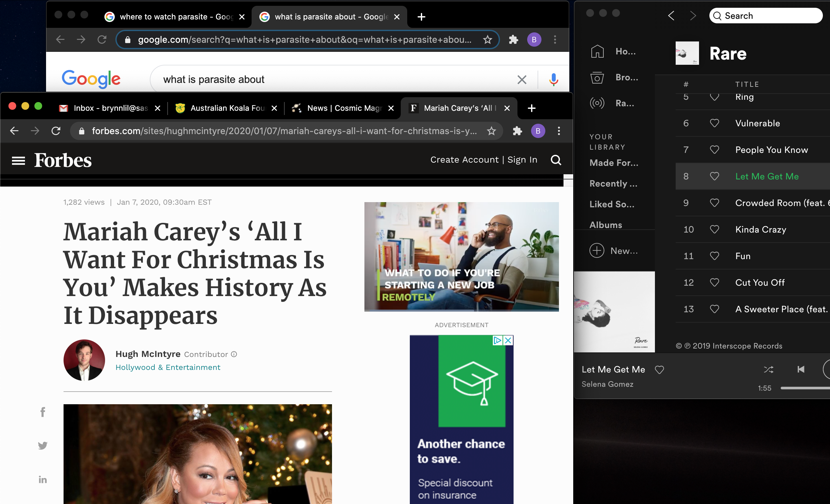This screenshot has height=504, width=830.
Task: Click the Google search query box
Action: point(337,80)
